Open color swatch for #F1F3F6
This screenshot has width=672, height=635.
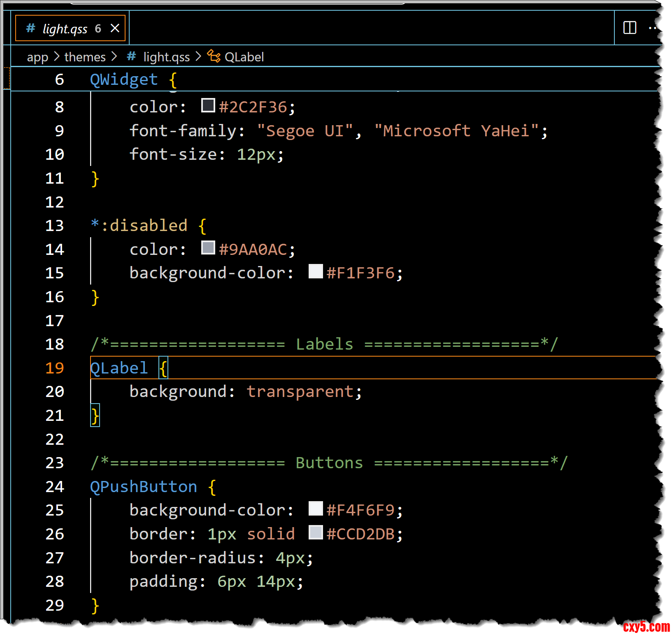pyautogui.click(x=316, y=271)
